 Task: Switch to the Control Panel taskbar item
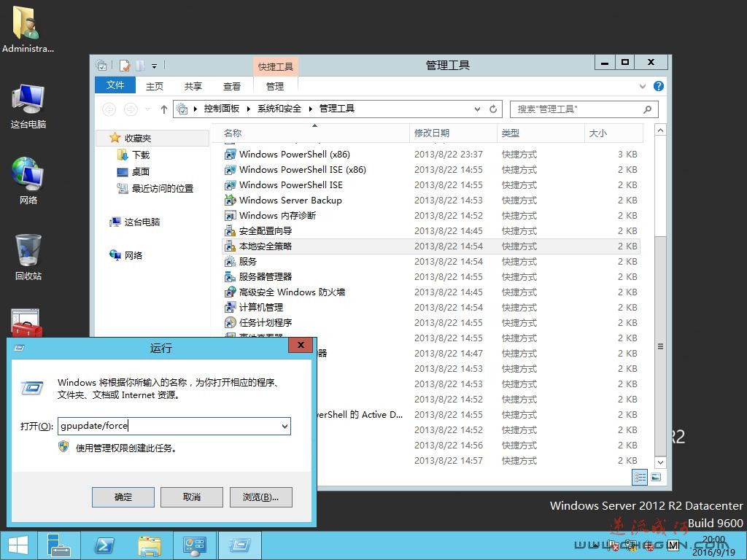tap(194, 545)
